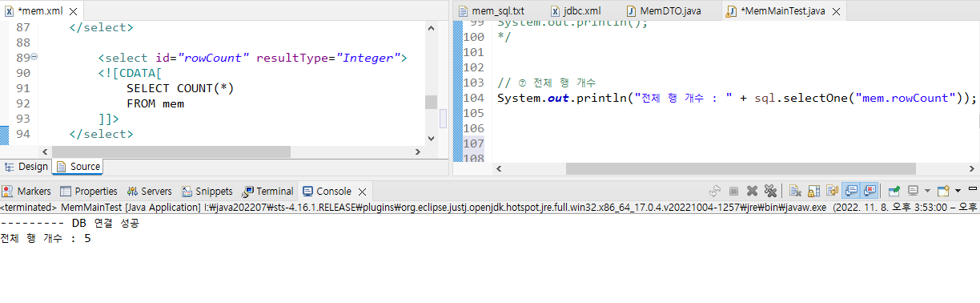Minimize the Console view panel
The height and width of the screenshot is (303, 980).
(x=972, y=188)
